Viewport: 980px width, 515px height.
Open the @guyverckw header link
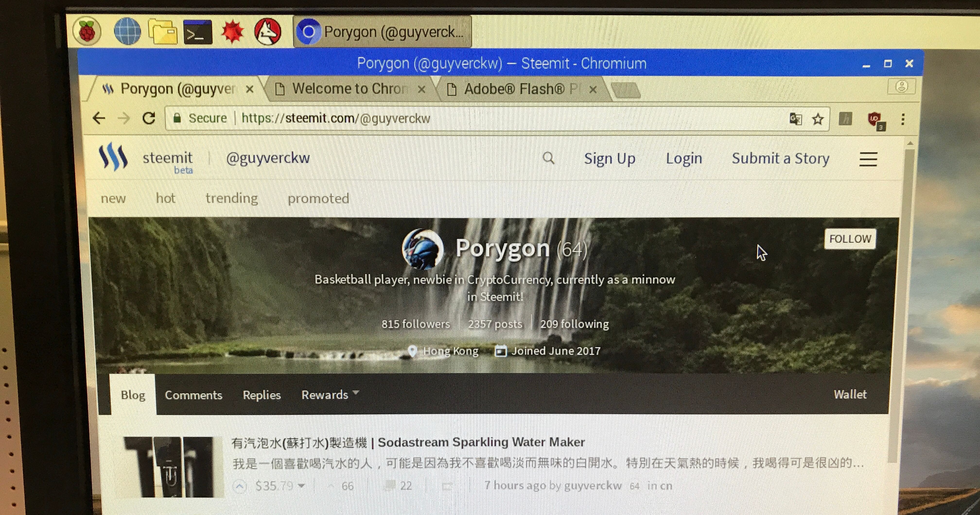pos(268,158)
